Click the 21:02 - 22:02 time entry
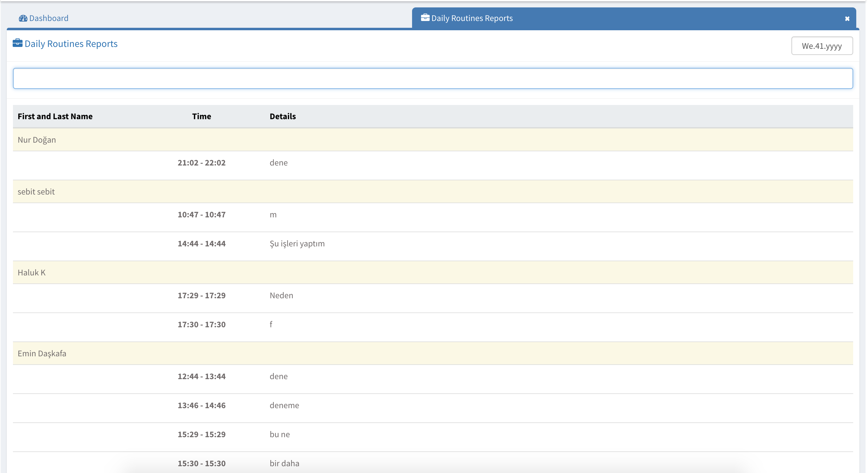This screenshot has width=868, height=473. tap(201, 163)
